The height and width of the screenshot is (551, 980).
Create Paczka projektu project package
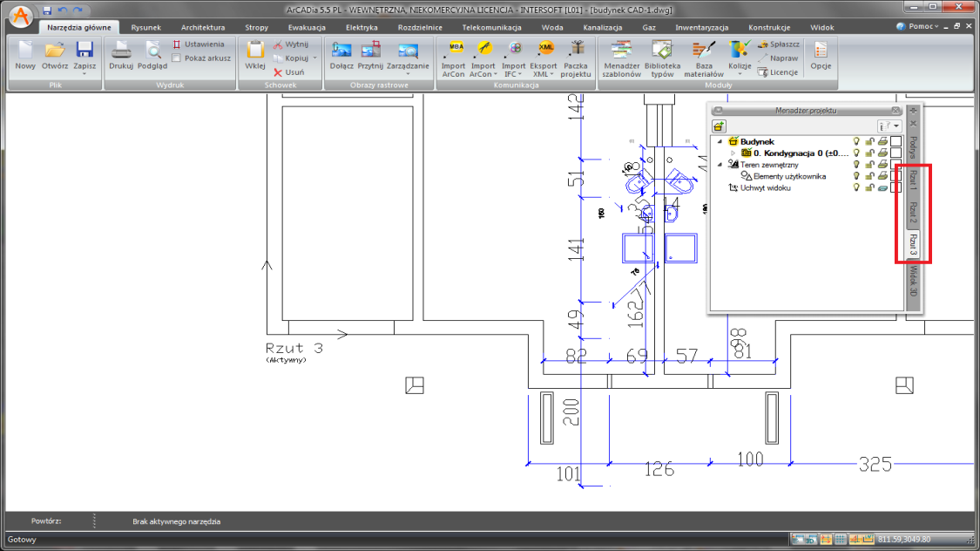point(576,58)
